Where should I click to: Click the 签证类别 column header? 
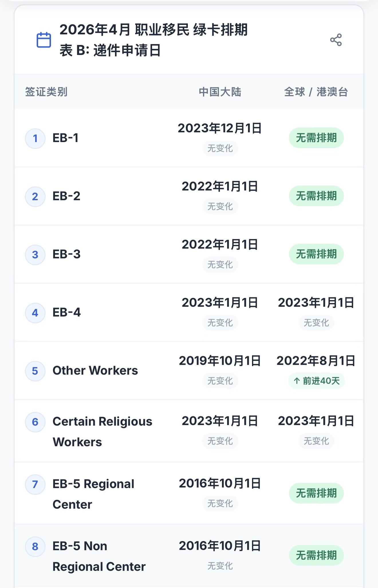[x=46, y=92]
